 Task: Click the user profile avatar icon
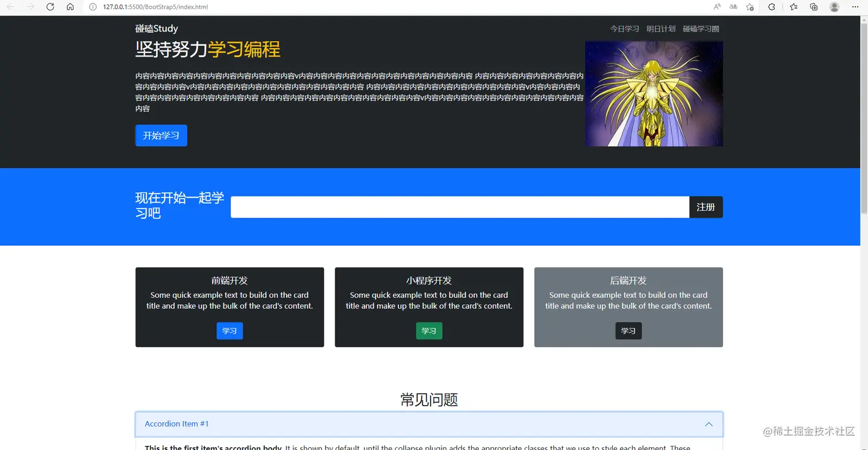tap(835, 7)
